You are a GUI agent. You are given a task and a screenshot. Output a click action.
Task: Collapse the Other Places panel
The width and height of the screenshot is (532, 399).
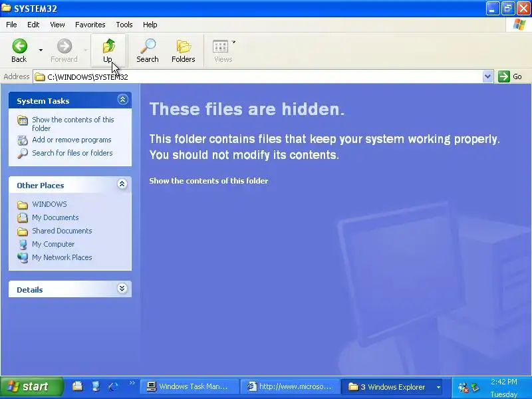(122, 184)
